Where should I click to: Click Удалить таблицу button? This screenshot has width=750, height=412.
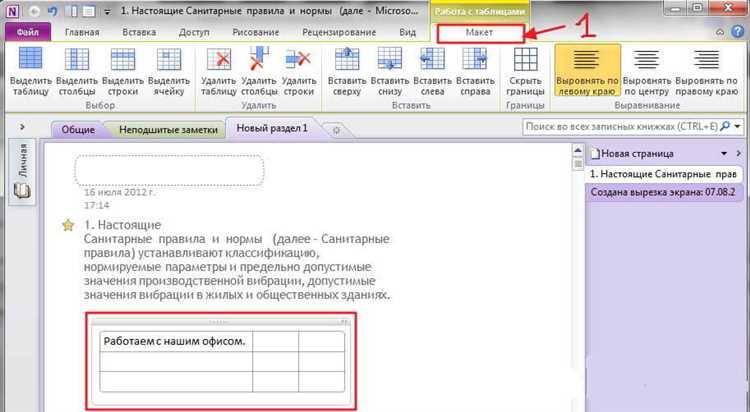[219, 72]
